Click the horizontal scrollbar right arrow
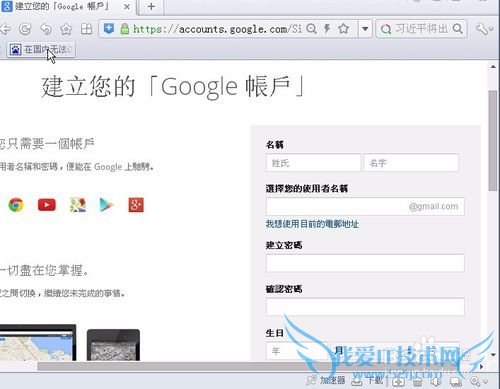 pyautogui.click(x=481, y=366)
